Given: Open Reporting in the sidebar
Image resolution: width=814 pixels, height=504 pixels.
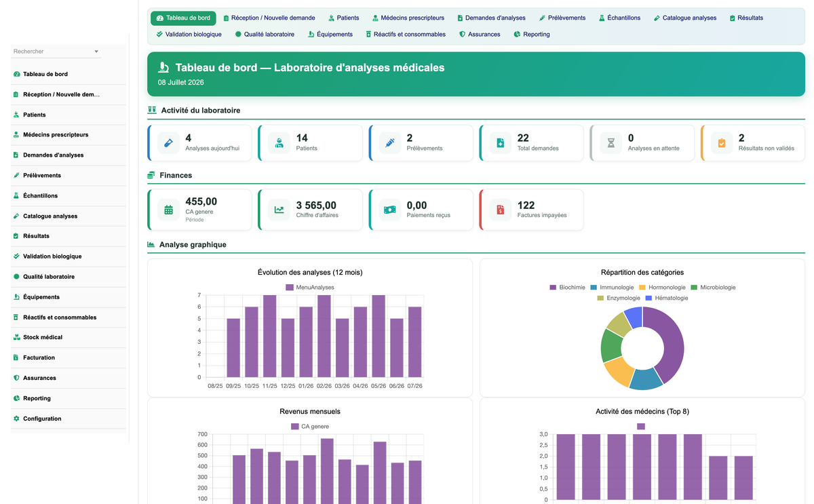Looking at the screenshot, I should pyautogui.click(x=69, y=398).
